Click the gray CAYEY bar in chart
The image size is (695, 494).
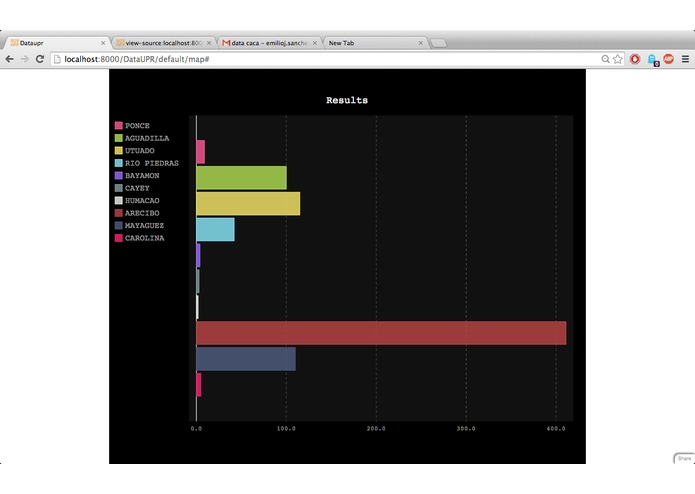point(198,281)
